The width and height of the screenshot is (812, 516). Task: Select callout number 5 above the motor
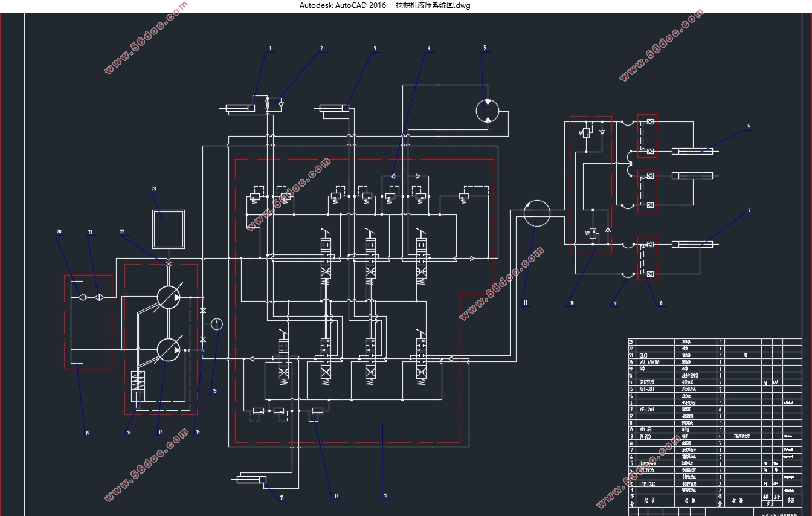[x=485, y=47]
